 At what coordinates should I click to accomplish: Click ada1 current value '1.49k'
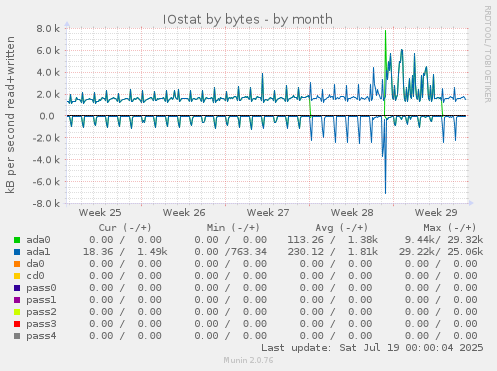point(152,252)
